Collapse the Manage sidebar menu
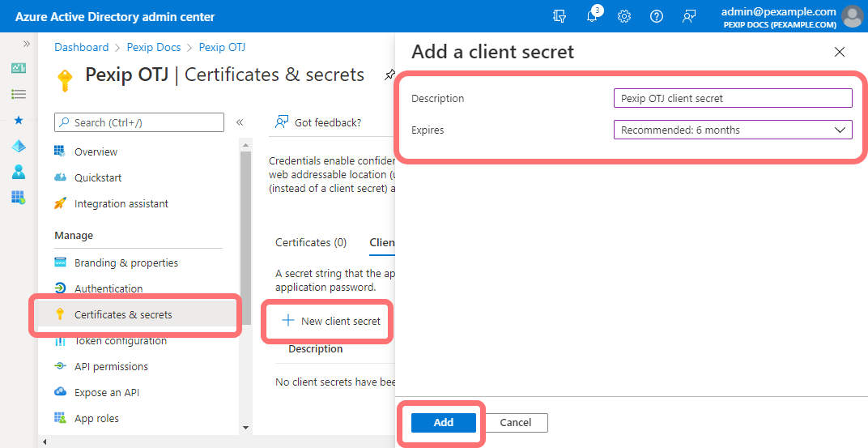The image size is (868, 448). (240, 122)
